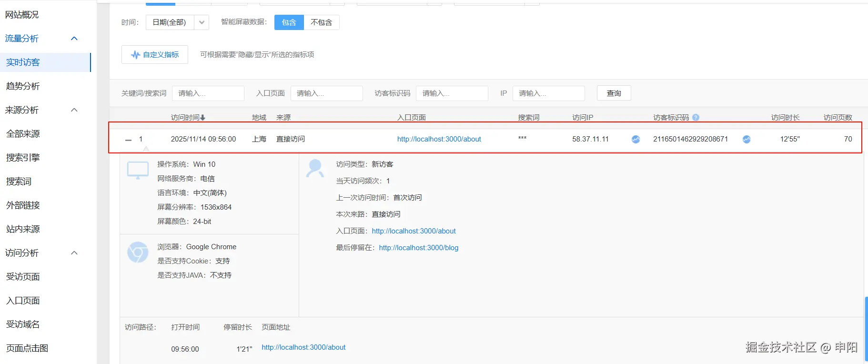
Task: Click the 访问时间 column header
Action: [188, 118]
